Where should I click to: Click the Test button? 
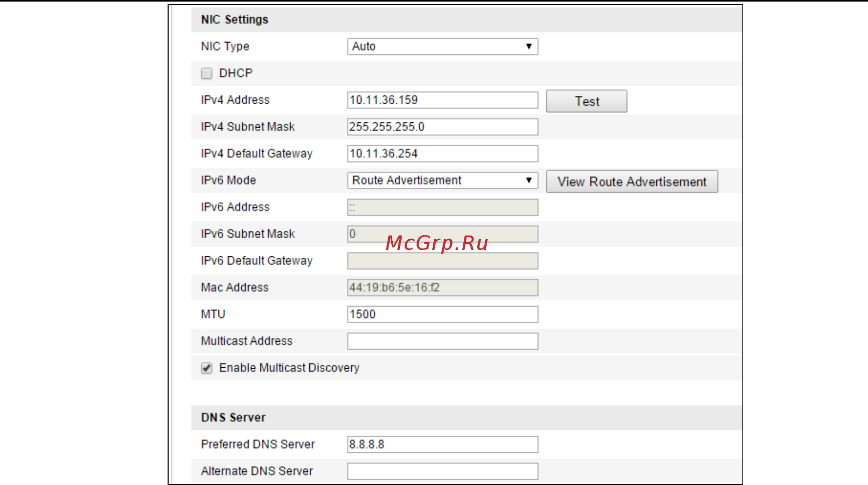[587, 101]
